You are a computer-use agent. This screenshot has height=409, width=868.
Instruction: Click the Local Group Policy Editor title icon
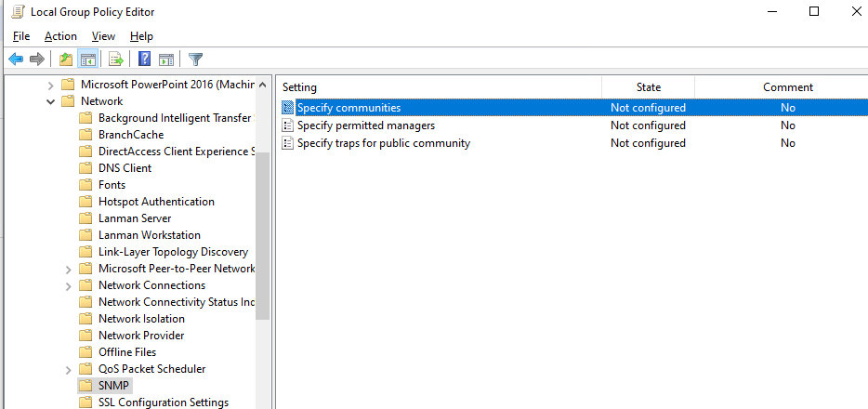18,12
